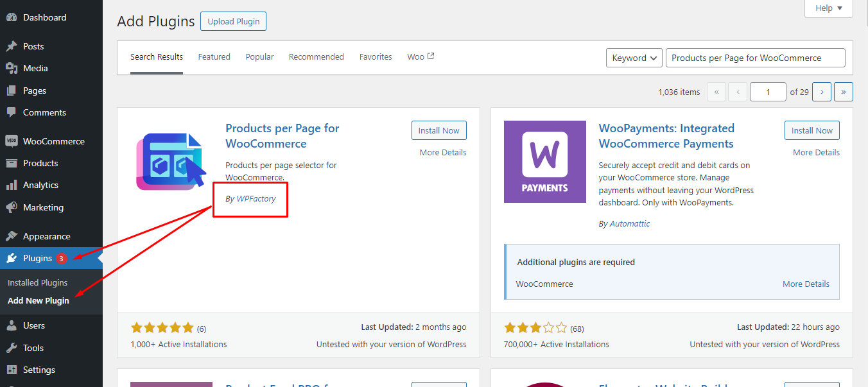Click the Tools wrench icon

tap(12, 348)
